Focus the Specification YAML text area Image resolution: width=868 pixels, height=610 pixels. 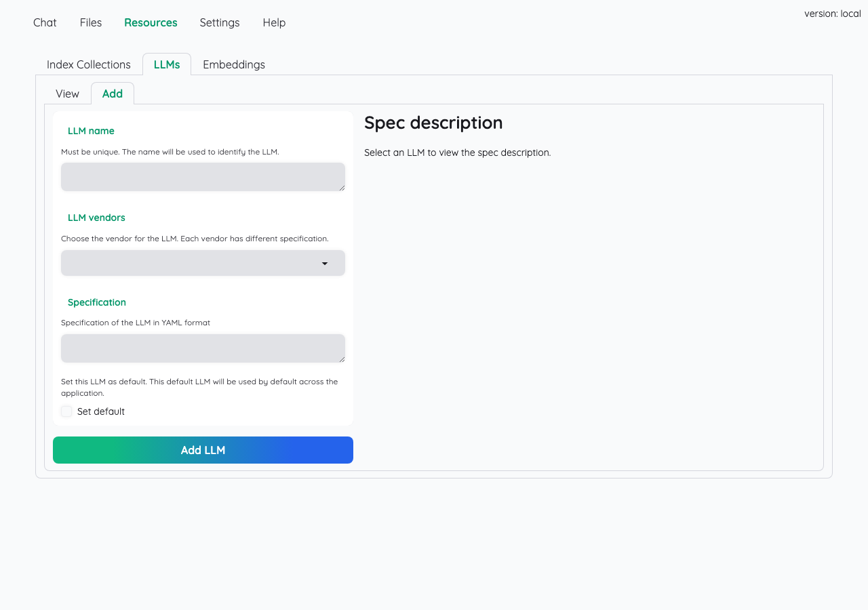point(203,348)
